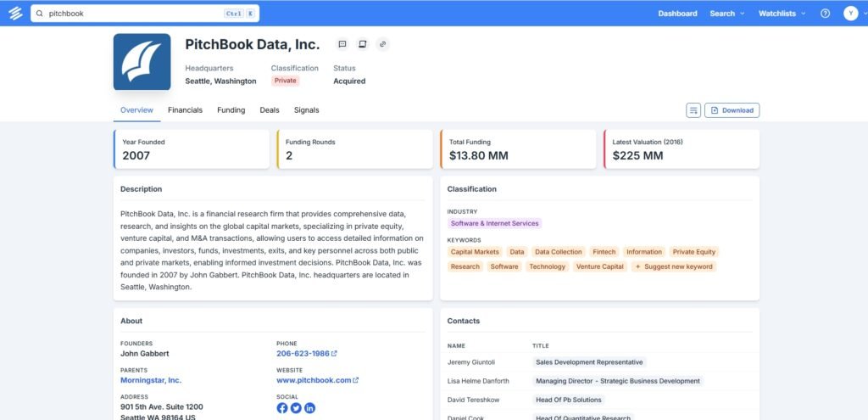Image resolution: width=868 pixels, height=420 pixels.
Task: Click the app logo in the top-left corner
Action: coord(14,14)
